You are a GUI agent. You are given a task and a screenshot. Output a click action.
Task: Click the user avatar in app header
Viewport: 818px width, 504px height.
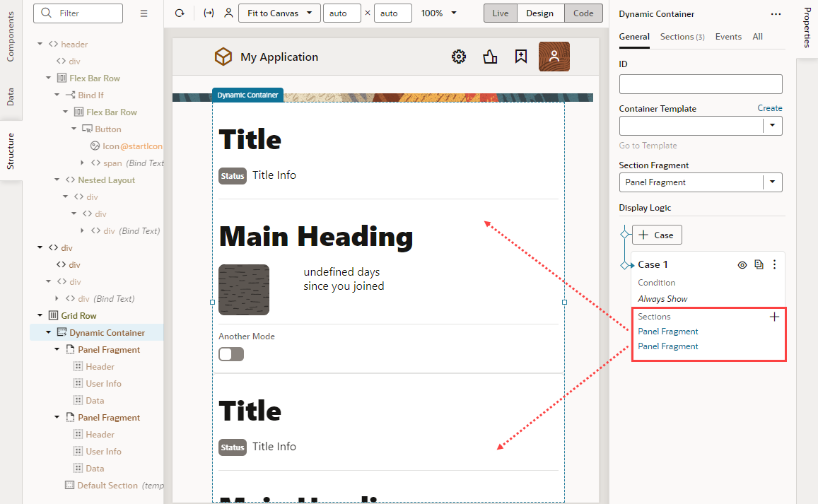[554, 57]
